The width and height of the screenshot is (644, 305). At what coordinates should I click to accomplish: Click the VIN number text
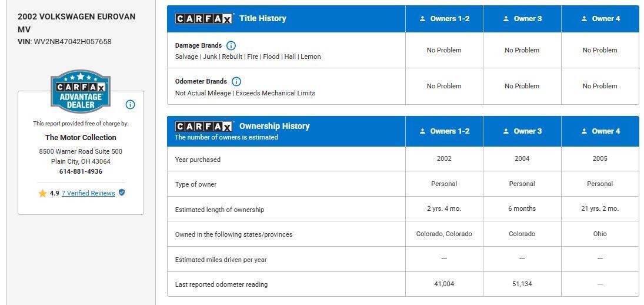73,42
